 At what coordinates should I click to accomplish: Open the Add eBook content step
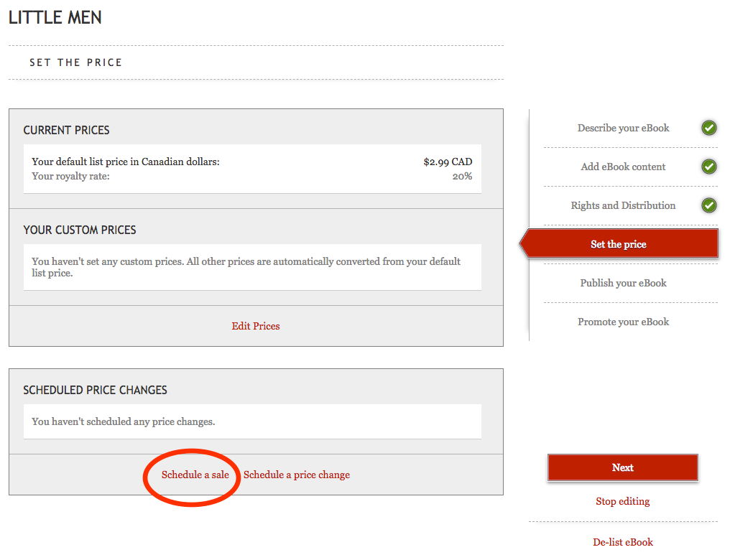(x=623, y=167)
